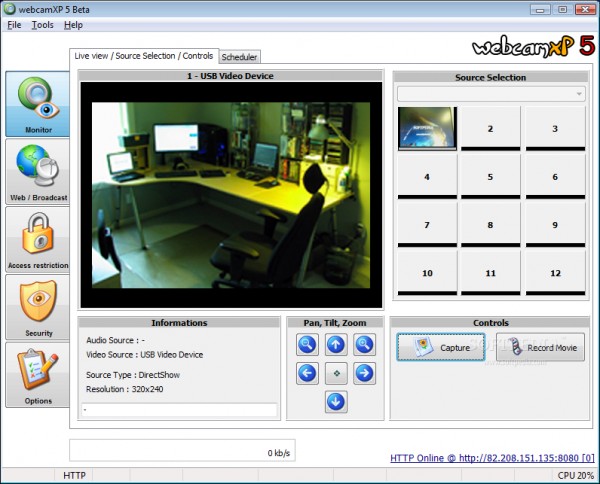Click the Informations panel header
The image size is (600, 484).
(179, 323)
